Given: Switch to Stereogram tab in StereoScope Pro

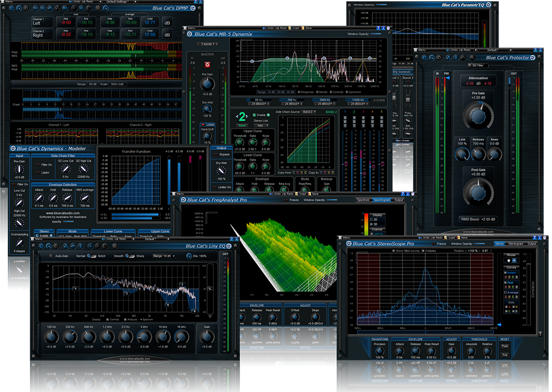Looking at the screenshot, I should [x=516, y=244].
